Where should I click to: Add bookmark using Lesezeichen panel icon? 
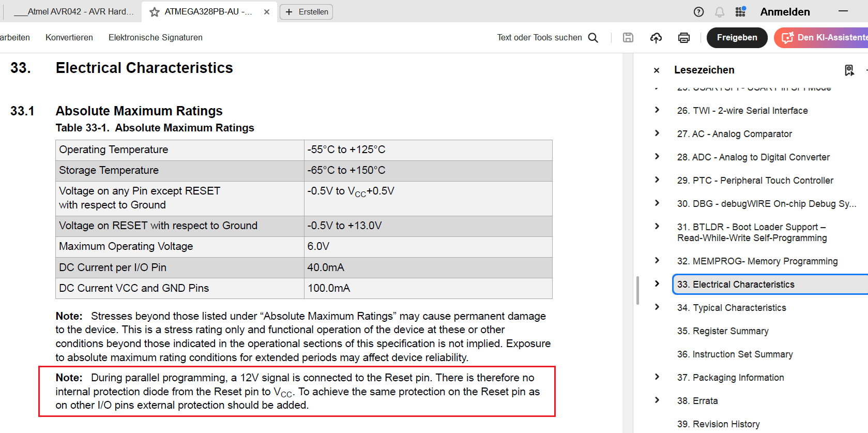click(x=849, y=70)
